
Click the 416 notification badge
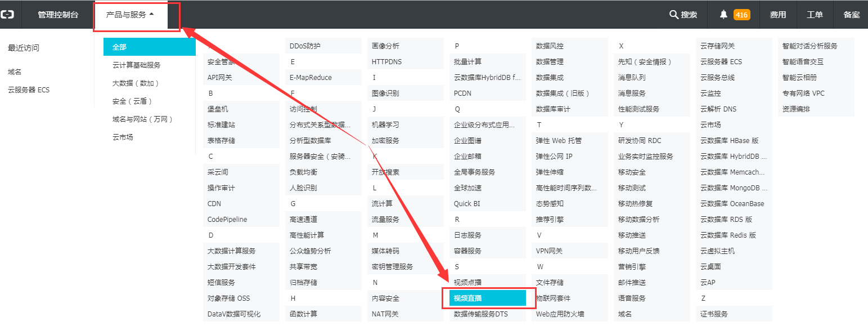click(741, 15)
